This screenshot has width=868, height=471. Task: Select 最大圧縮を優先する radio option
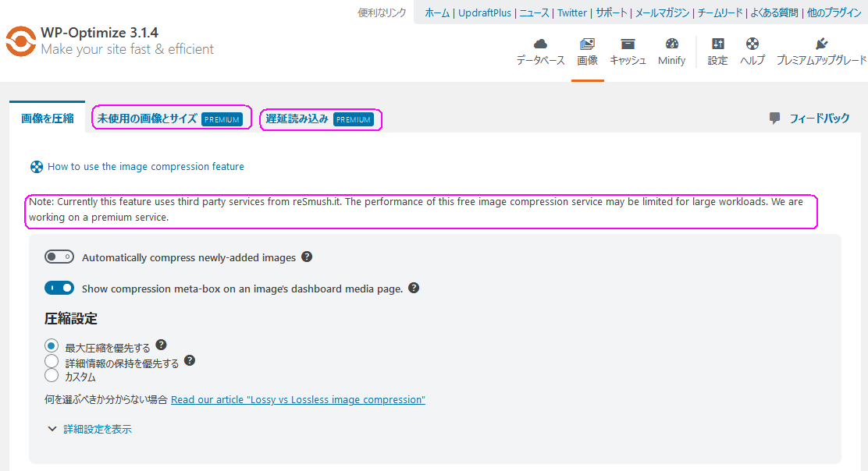(x=52, y=346)
